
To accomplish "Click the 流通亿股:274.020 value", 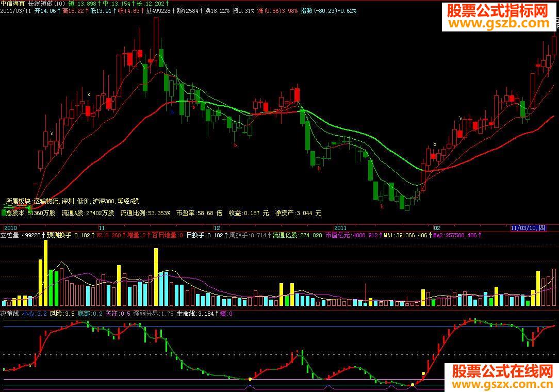I will tap(298, 235).
